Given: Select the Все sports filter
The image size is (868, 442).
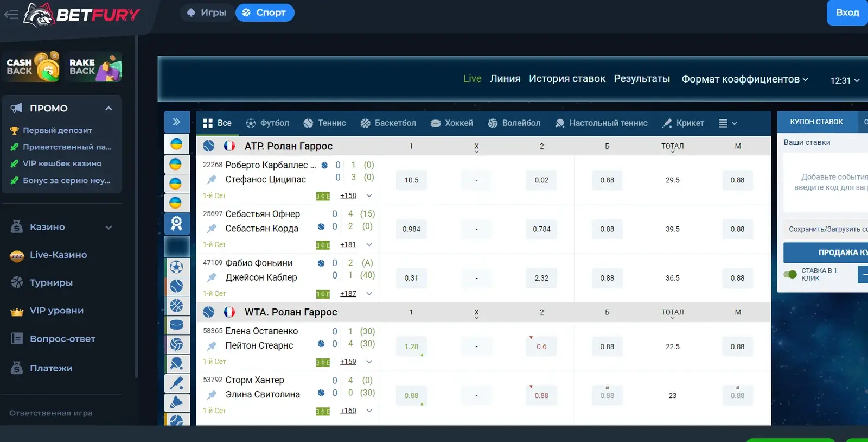Looking at the screenshot, I should pos(217,123).
